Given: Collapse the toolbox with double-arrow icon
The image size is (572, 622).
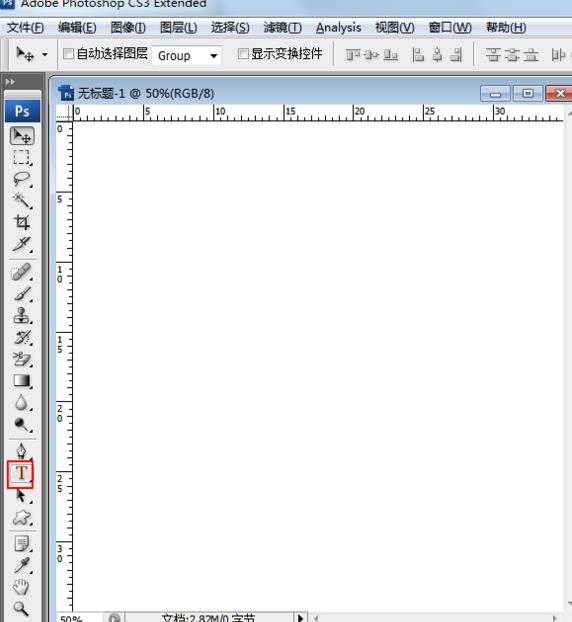Looking at the screenshot, I should point(10,82).
